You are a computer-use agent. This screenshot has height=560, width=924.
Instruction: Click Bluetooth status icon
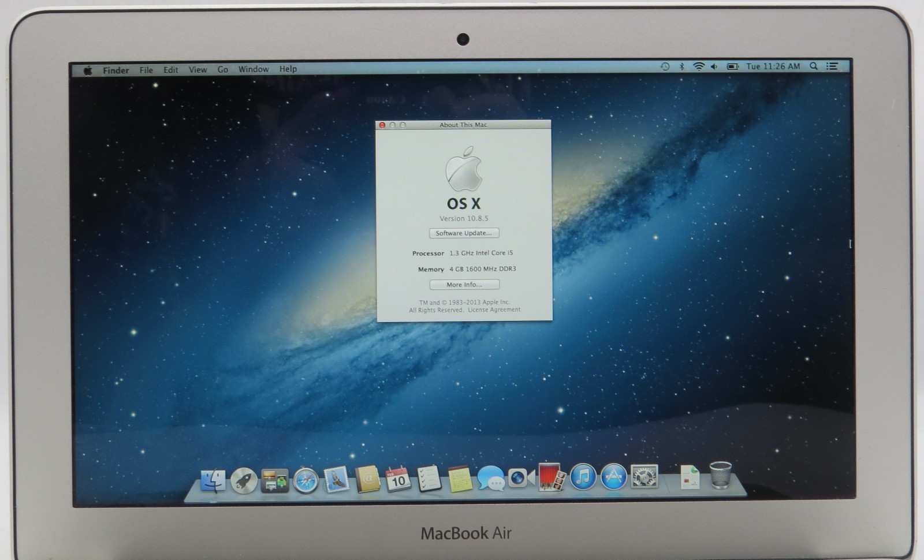point(681,67)
